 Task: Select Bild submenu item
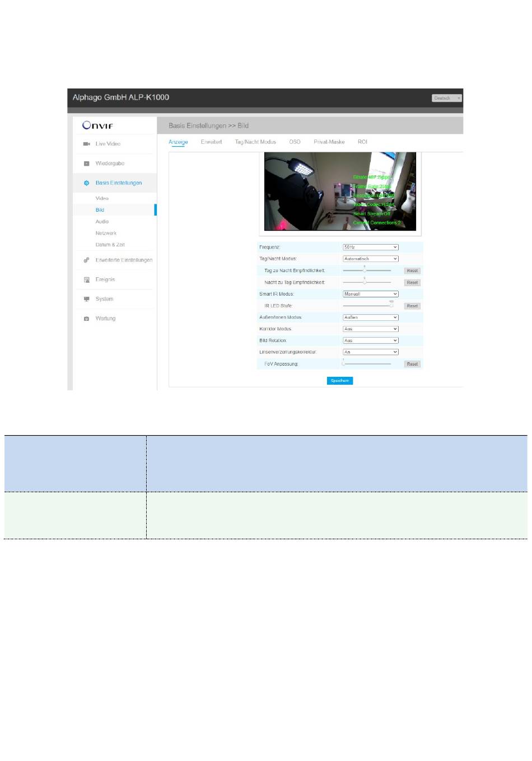click(100, 210)
